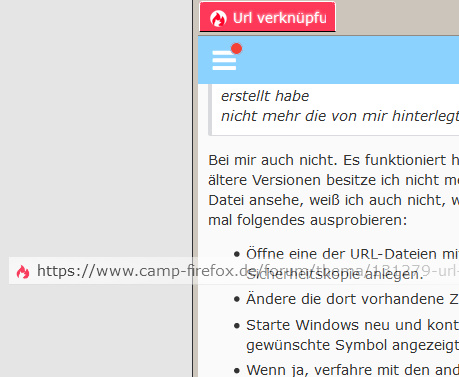Click the flame favicon beside the camp-firefox URL

(23, 272)
